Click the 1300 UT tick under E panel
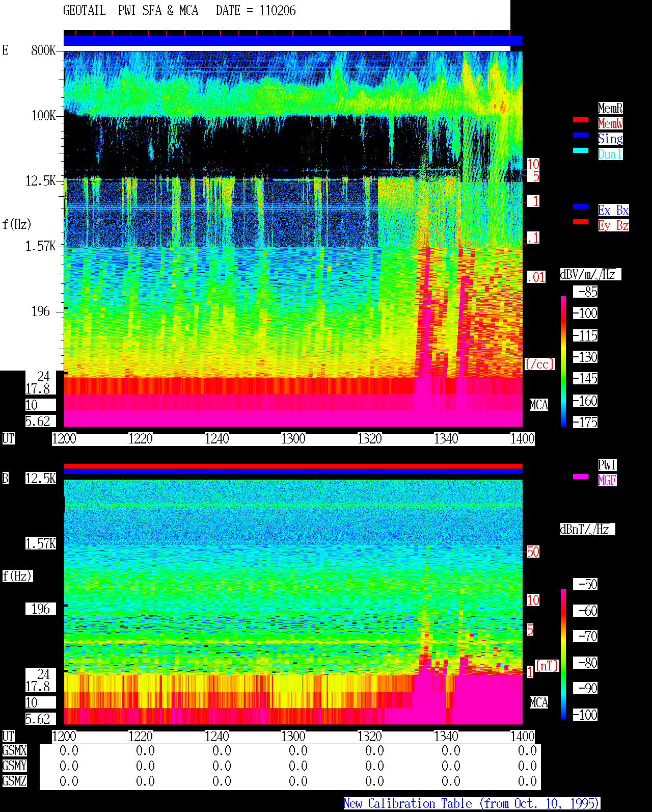This screenshot has height=812, width=652. [293, 438]
